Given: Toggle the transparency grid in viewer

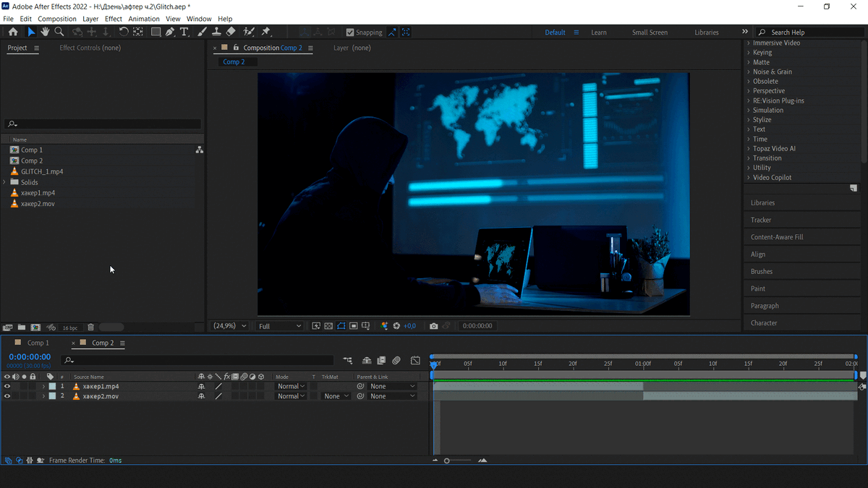Looking at the screenshot, I should pos(328,326).
